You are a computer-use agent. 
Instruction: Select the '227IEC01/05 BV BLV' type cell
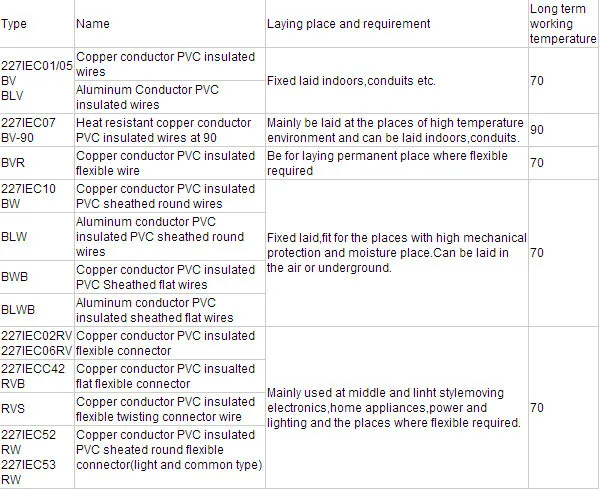point(37,81)
